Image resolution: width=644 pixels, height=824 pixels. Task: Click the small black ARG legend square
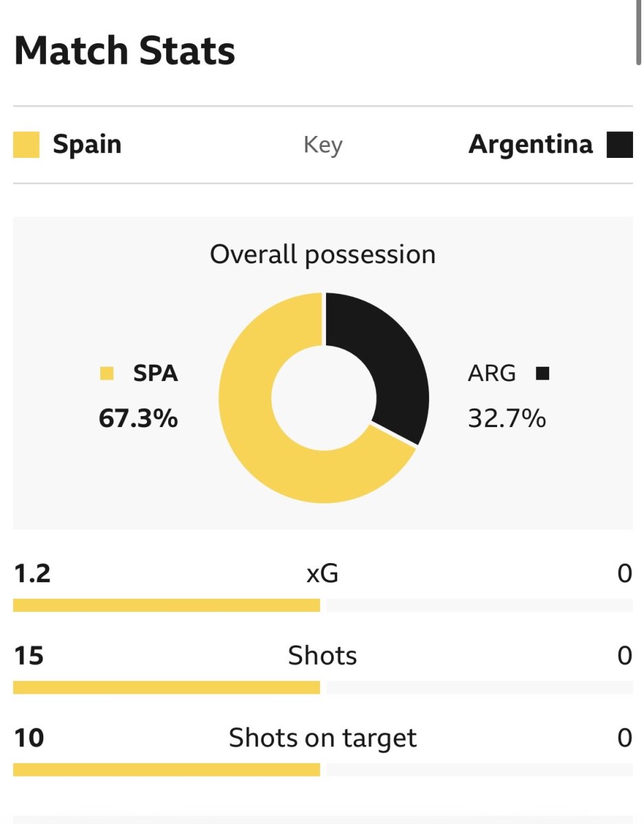point(543,374)
